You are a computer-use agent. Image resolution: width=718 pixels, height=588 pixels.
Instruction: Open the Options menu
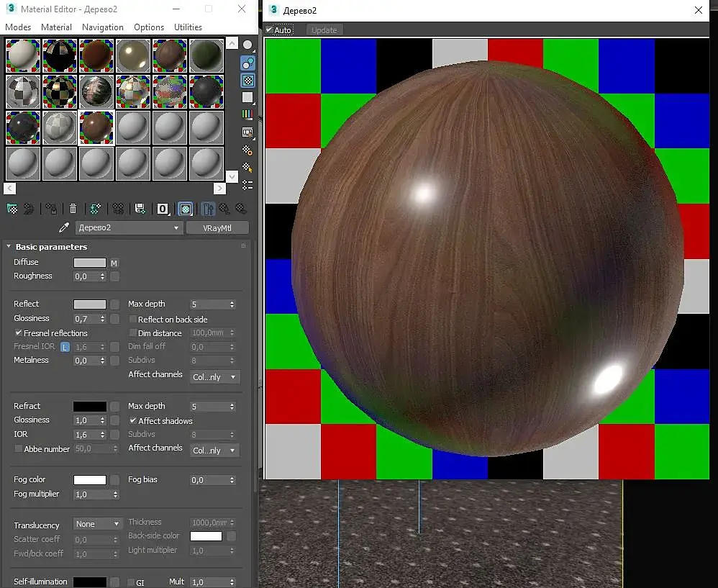coord(149,27)
